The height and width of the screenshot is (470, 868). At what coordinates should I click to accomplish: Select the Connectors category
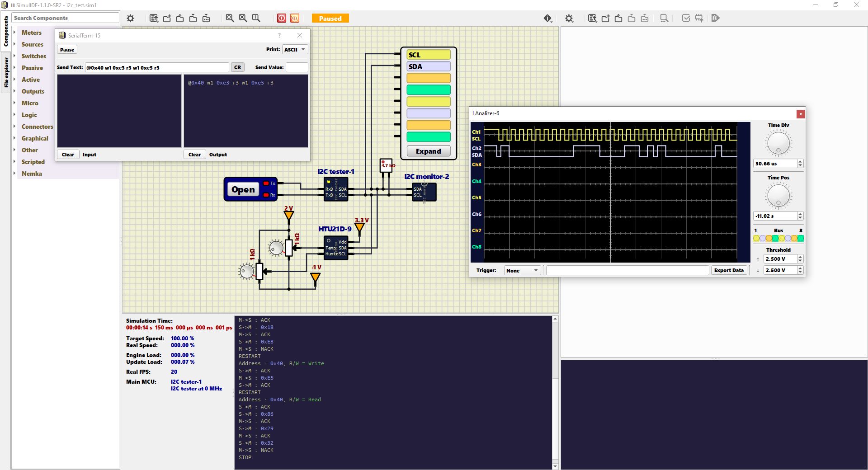[x=37, y=127]
